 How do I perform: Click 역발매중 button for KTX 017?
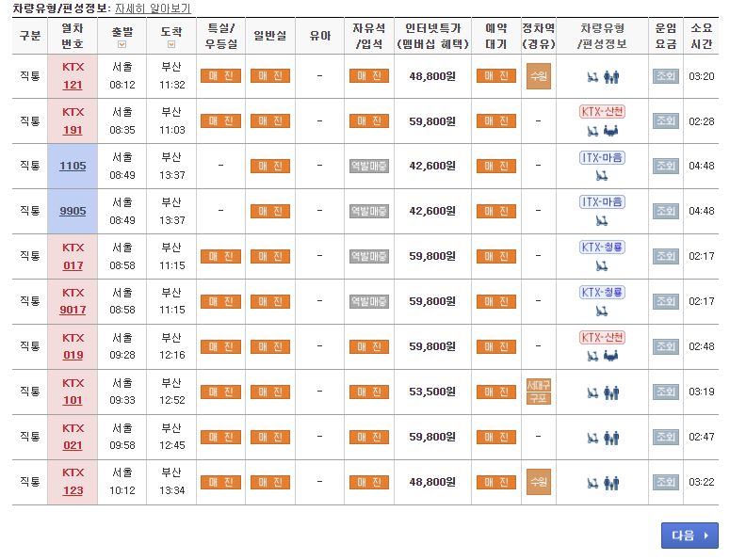point(368,256)
